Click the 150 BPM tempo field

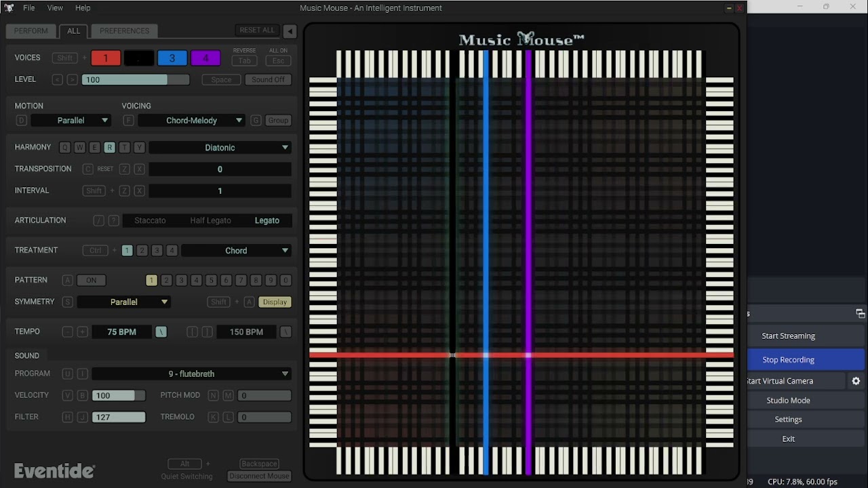coord(246,332)
